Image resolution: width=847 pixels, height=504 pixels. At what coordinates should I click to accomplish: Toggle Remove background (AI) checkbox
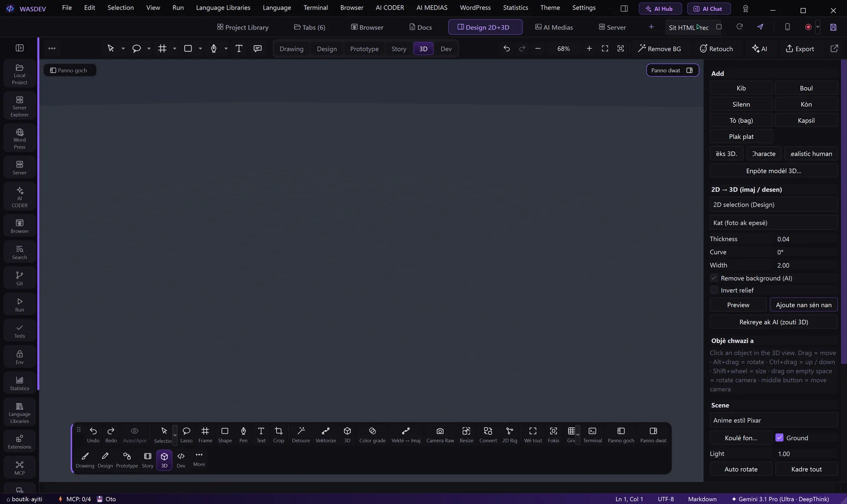click(x=714, y=278)
